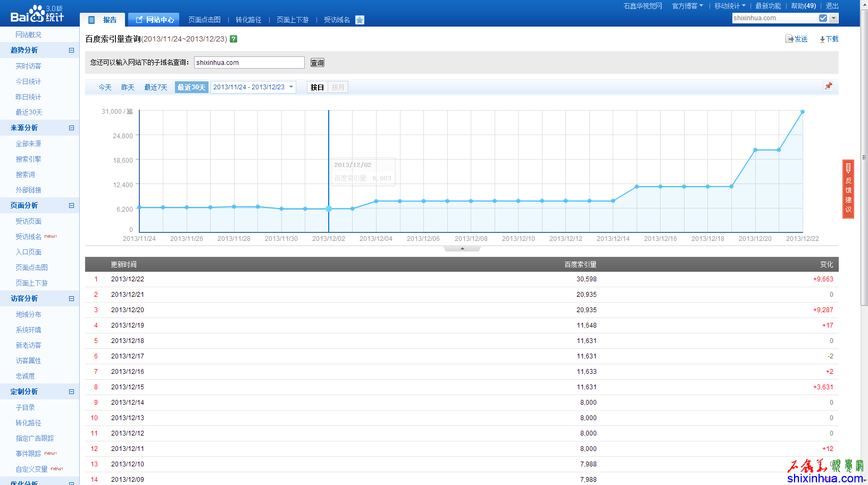Open the 页面点击图 menu item
Viewport: 868px width, 485px height.
point(204,20)
